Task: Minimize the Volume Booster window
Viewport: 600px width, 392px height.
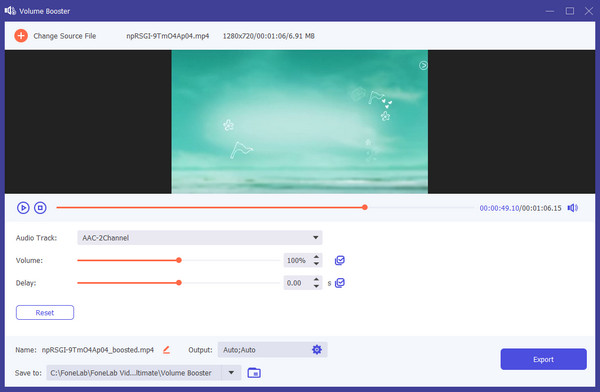Action: tap(550, 11)
